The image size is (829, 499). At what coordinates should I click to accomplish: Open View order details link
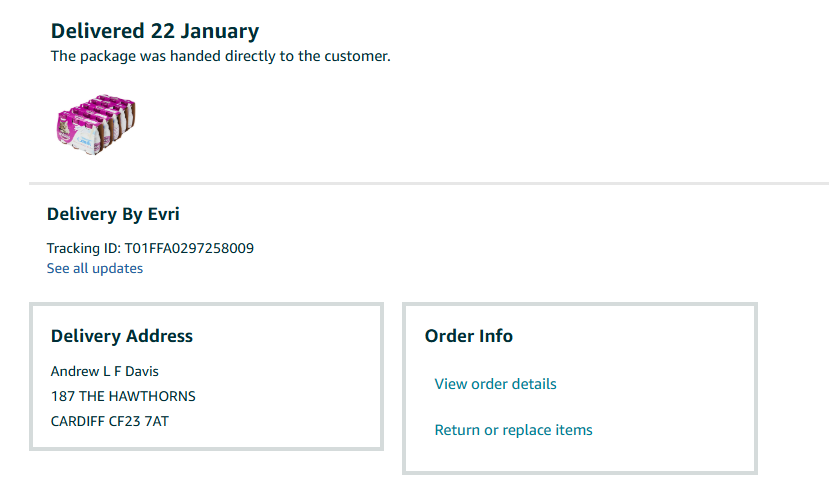495,384
